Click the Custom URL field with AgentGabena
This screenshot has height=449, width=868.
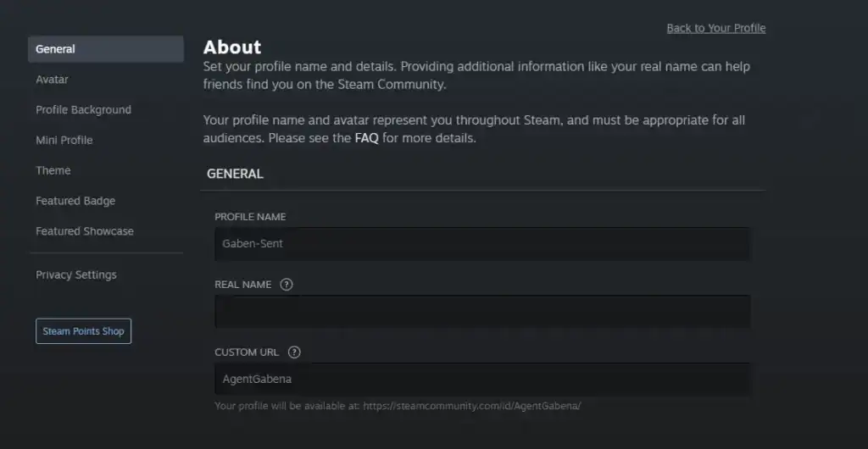pyautogui.click(x=481, y=380)
